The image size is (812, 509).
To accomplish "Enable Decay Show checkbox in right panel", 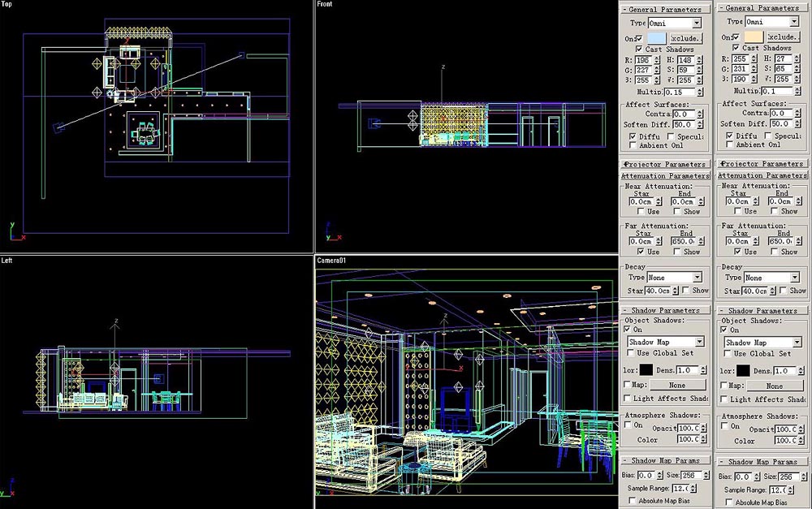I will pyautogui.click(x=783, y=291).
